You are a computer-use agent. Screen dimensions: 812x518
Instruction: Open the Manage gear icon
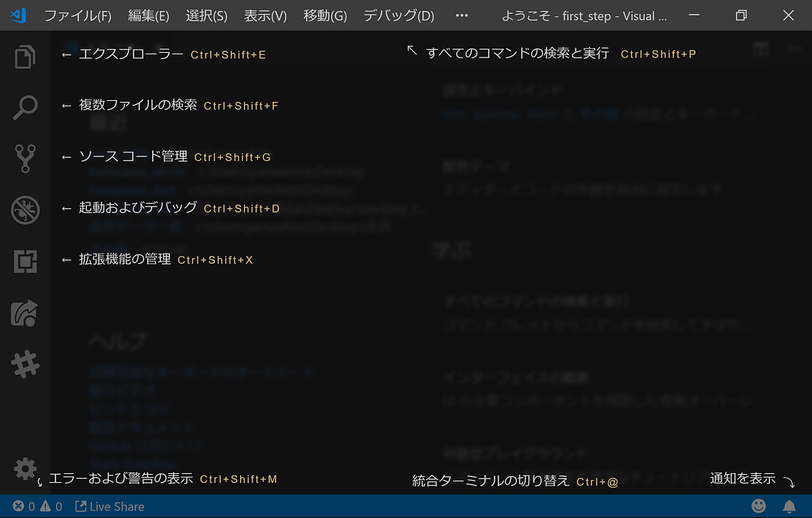(x=25, y=469)
